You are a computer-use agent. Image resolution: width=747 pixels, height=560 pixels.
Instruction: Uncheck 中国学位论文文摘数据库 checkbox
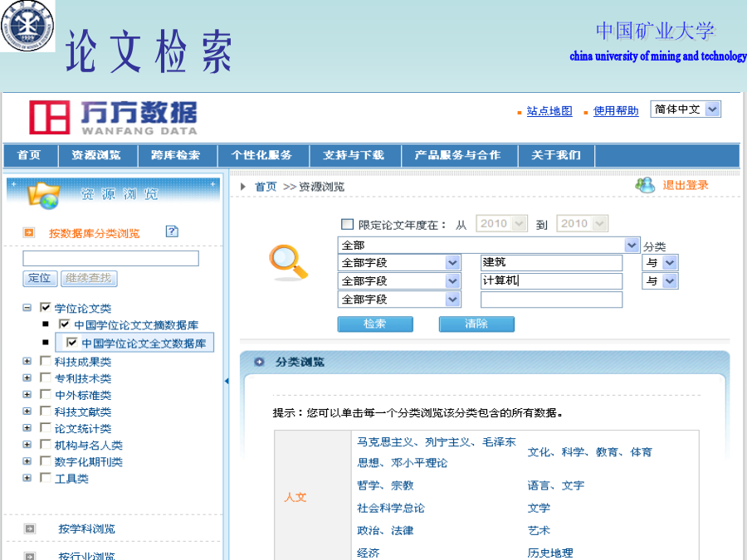click(64, 324)
